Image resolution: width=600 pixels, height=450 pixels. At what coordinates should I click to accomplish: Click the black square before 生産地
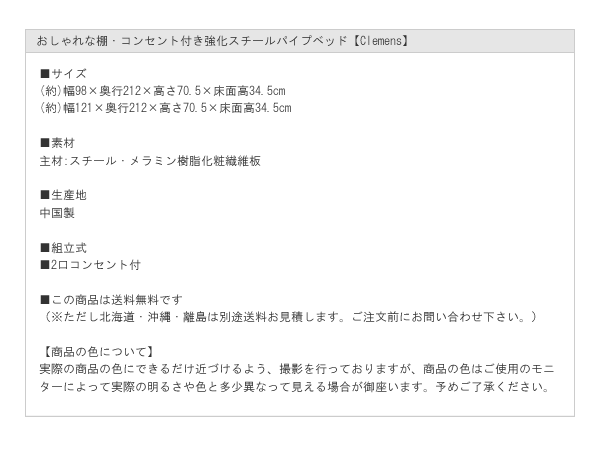click(45, 195)
